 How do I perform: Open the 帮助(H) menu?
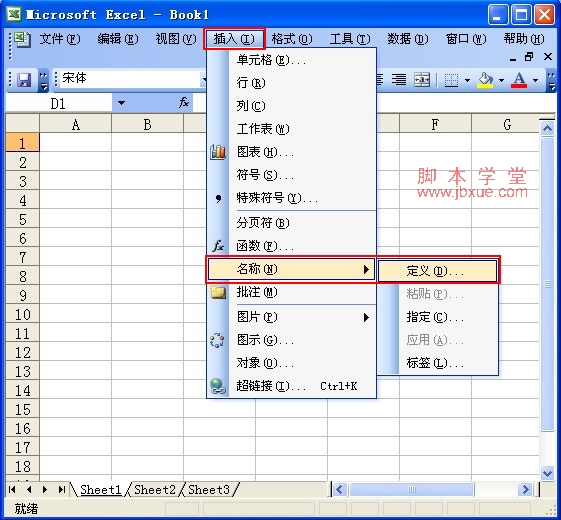524,39
